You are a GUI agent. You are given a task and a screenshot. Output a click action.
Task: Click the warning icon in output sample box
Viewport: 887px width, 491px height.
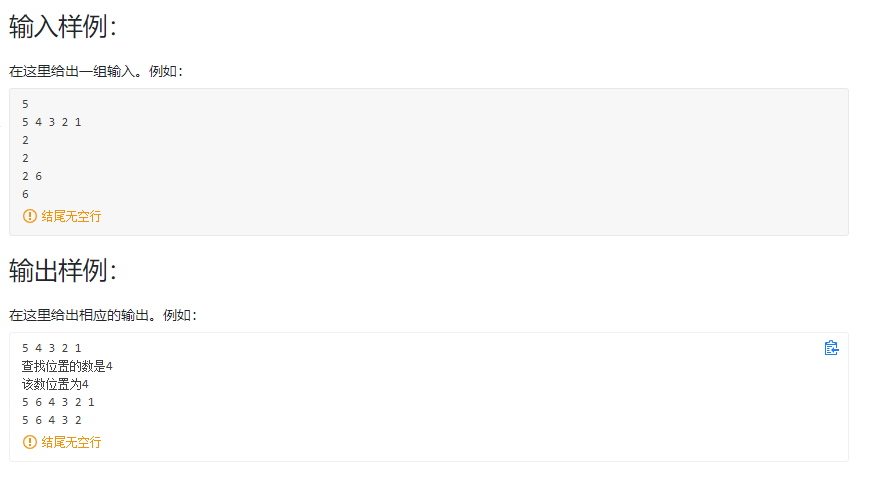(29, 442)
